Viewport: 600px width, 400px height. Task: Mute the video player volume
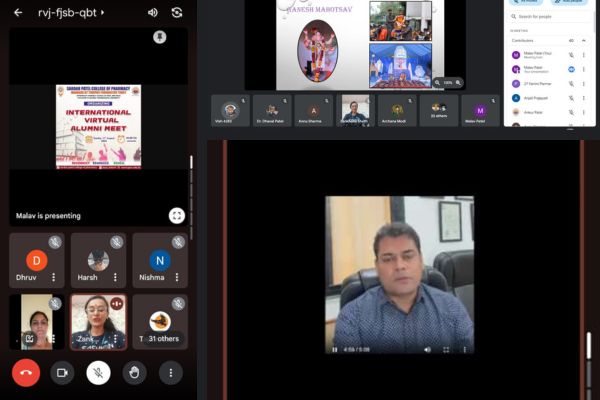tap(427, 349)
